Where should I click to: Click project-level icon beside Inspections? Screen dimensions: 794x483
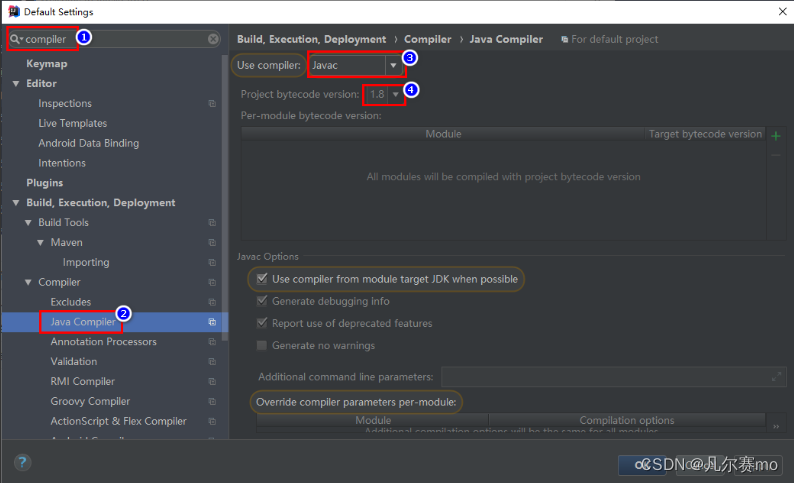click(212, 103)
